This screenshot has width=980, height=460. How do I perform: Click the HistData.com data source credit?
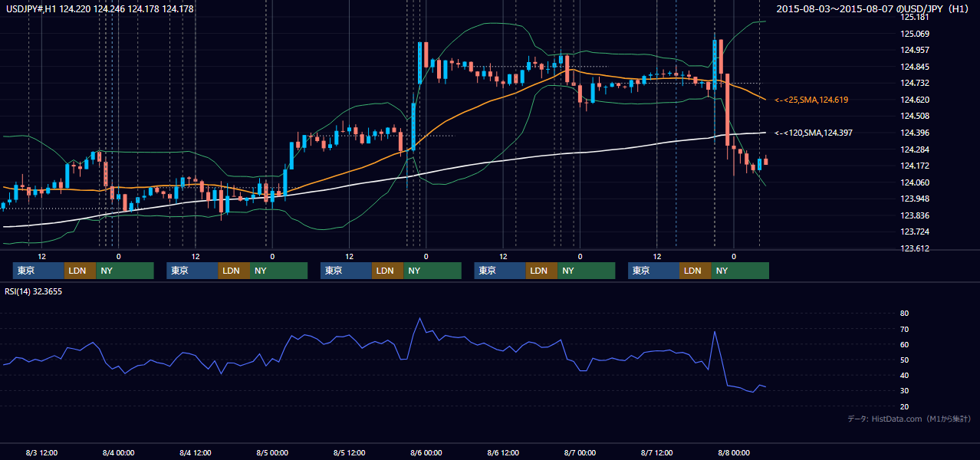tap(909, 419)
